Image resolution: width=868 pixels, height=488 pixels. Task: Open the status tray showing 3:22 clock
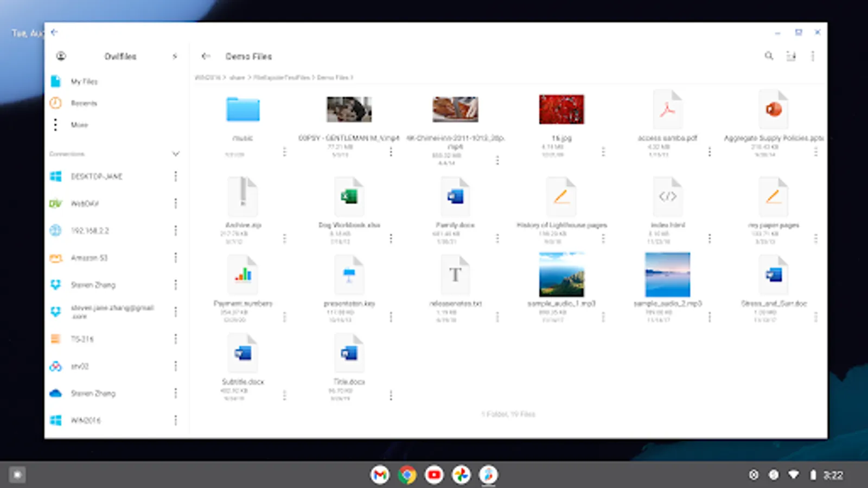click(795, 475)
